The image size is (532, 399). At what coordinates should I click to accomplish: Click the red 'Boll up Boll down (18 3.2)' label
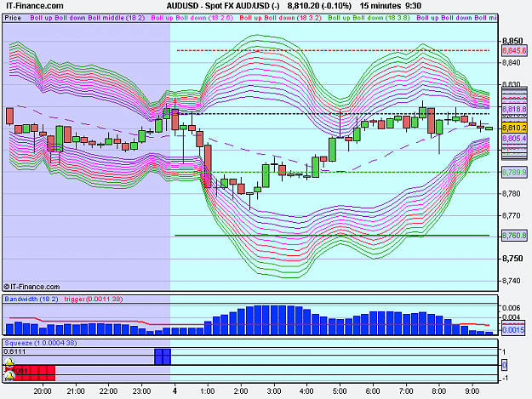tap(280, 18)
